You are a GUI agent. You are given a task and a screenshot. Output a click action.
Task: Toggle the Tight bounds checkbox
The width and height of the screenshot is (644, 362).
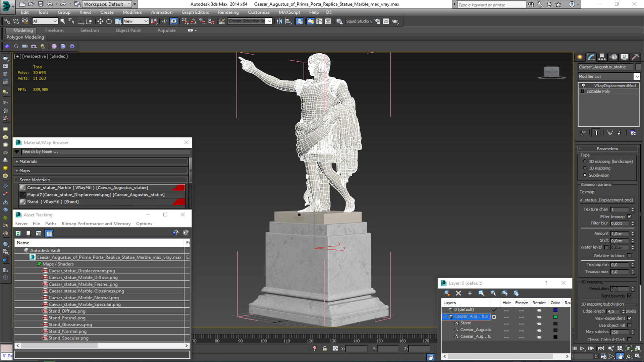coord(629,296)
